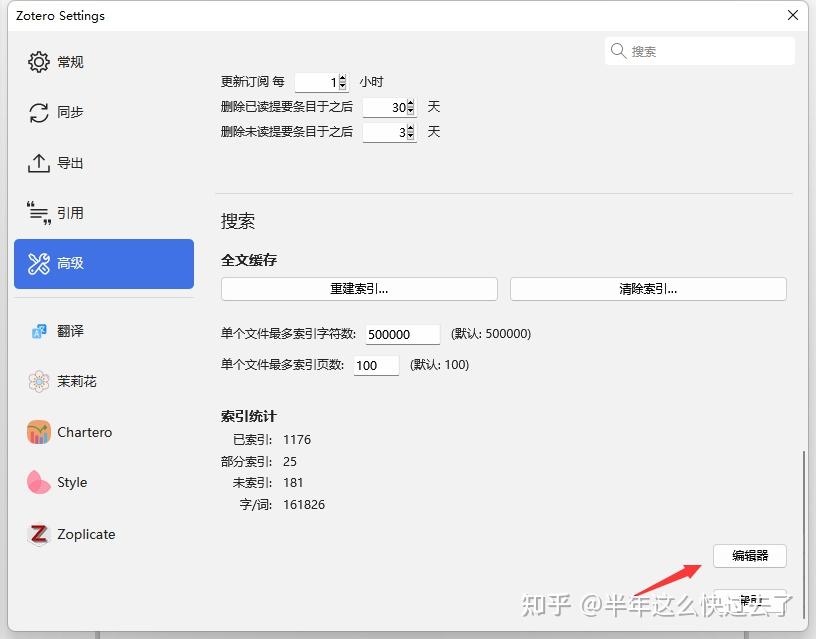Edit the 500000 max index characters field
This screenshot has width=816, height=639.
pyautogui.click(x=402, y=333)
